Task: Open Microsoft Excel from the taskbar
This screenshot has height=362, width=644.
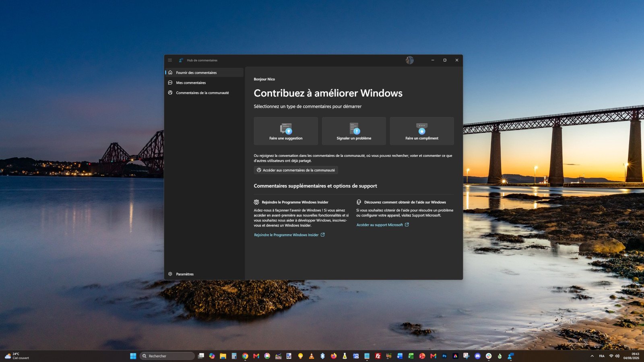Action: coord(411,356)
